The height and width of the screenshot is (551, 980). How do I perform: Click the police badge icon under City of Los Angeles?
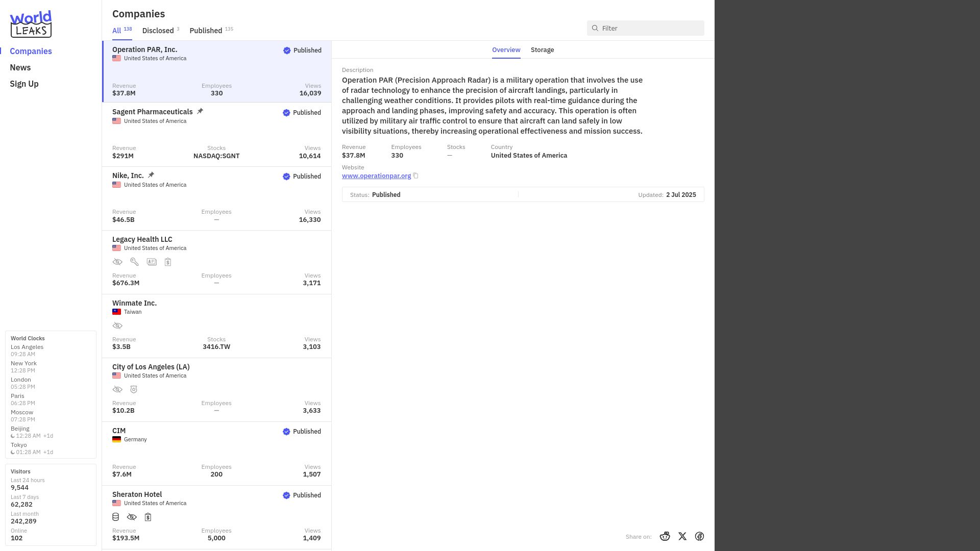click(134, 389)
